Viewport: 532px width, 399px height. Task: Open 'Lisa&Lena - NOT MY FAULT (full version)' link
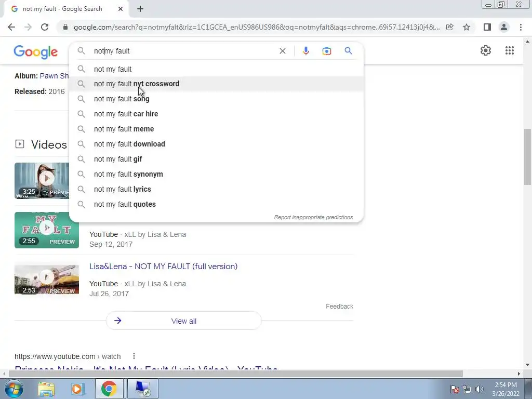(163, 267)
